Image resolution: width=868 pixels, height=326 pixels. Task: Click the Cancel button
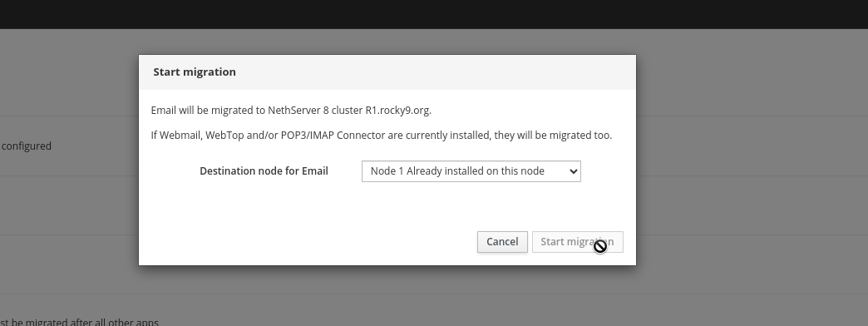pos(502,242)
